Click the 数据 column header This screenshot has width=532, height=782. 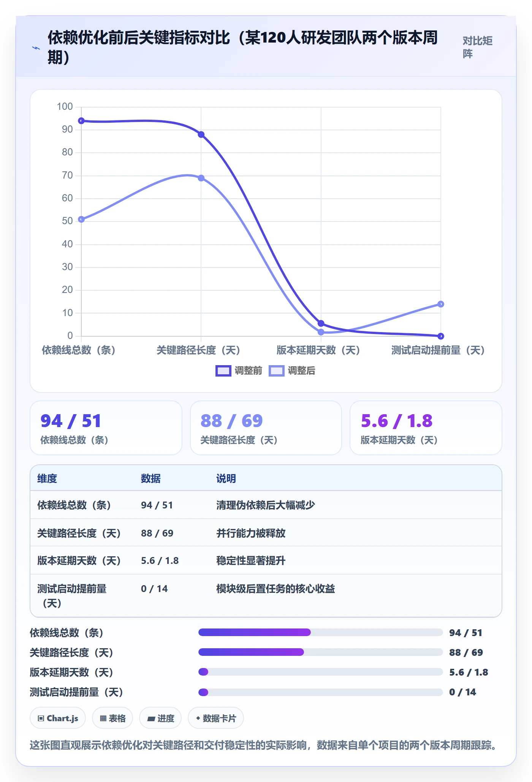click(150, 478)
